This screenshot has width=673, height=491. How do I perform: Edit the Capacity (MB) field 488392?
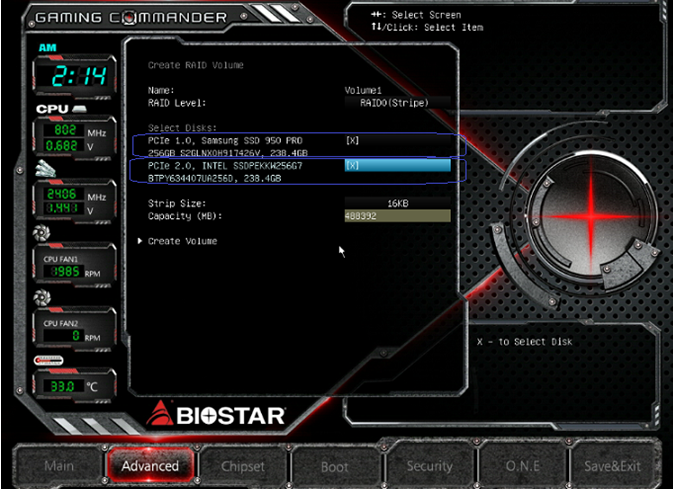click(397, 216)
